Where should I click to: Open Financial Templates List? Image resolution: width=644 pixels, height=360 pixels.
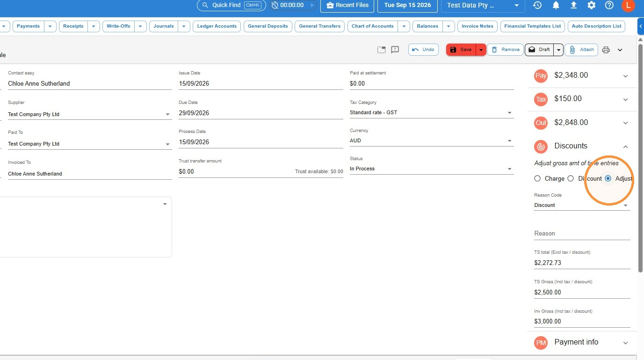(x=533, y=26)
